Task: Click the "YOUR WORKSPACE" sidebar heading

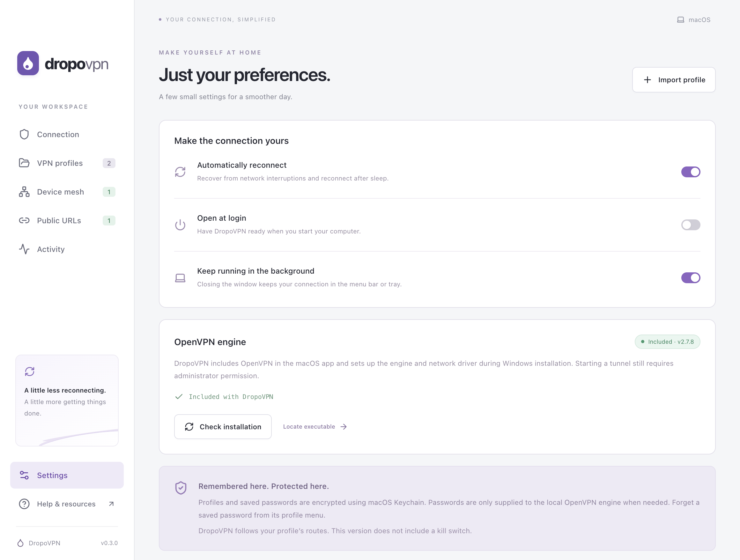Action: tap(53, 107)
